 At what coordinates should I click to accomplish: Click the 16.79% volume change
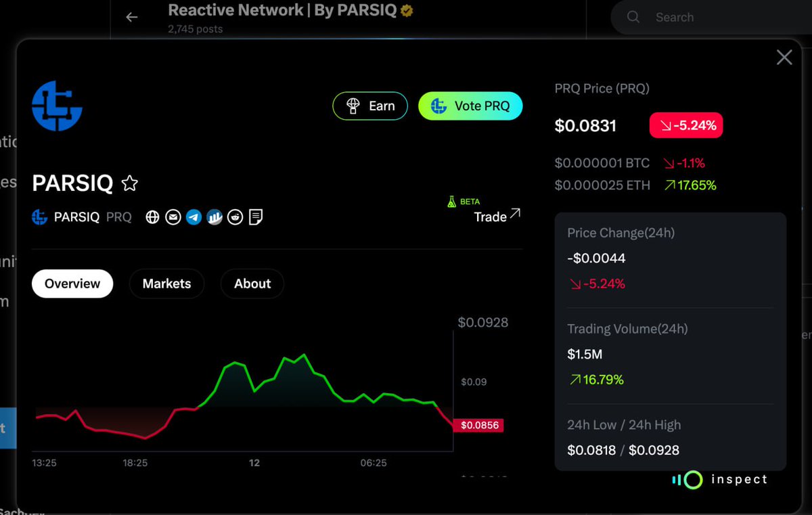coord(596,380)
